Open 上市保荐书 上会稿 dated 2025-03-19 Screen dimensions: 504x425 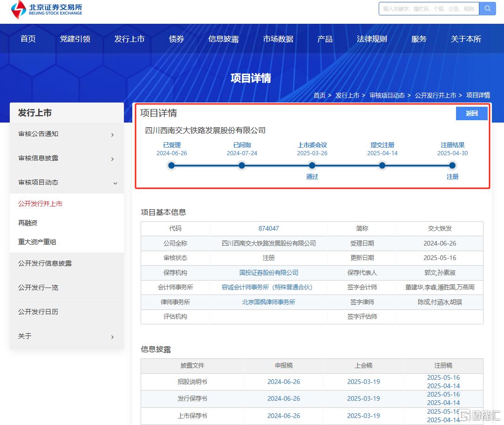[363, 416]
